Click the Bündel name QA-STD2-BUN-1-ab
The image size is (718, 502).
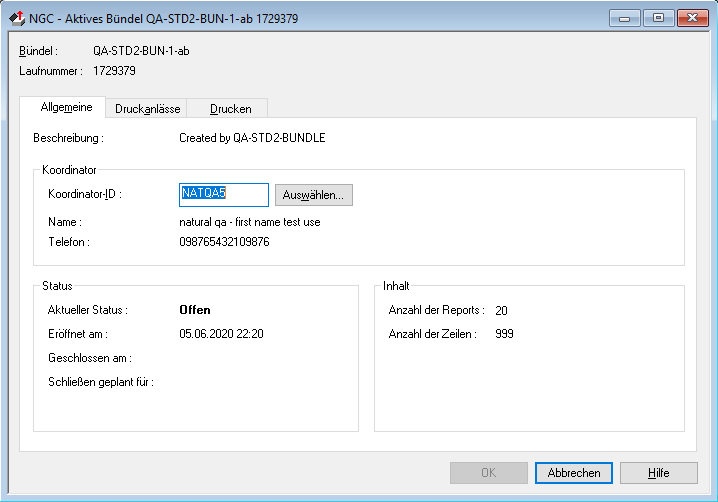141,51
